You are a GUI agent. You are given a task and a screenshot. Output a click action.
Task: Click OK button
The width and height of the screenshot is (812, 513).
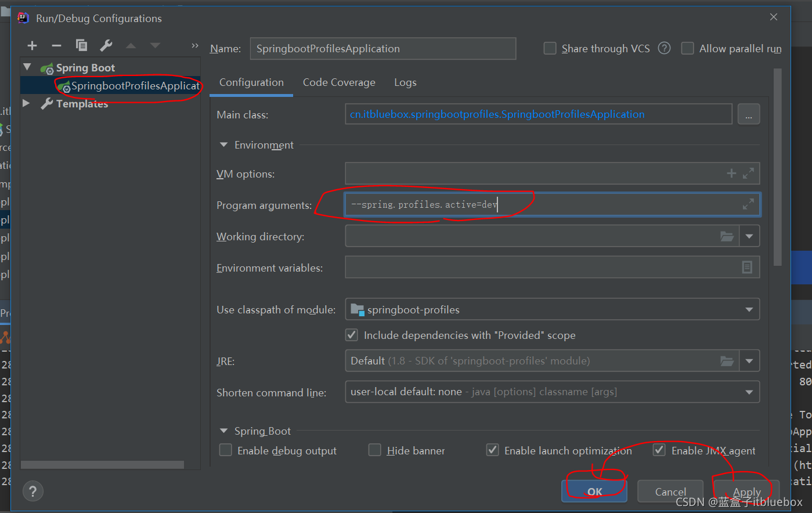coord(594,492)
